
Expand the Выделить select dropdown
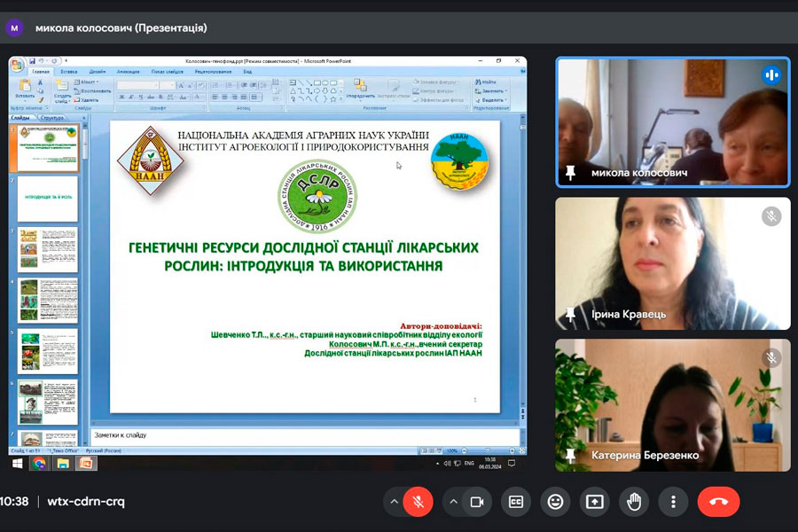491,100
